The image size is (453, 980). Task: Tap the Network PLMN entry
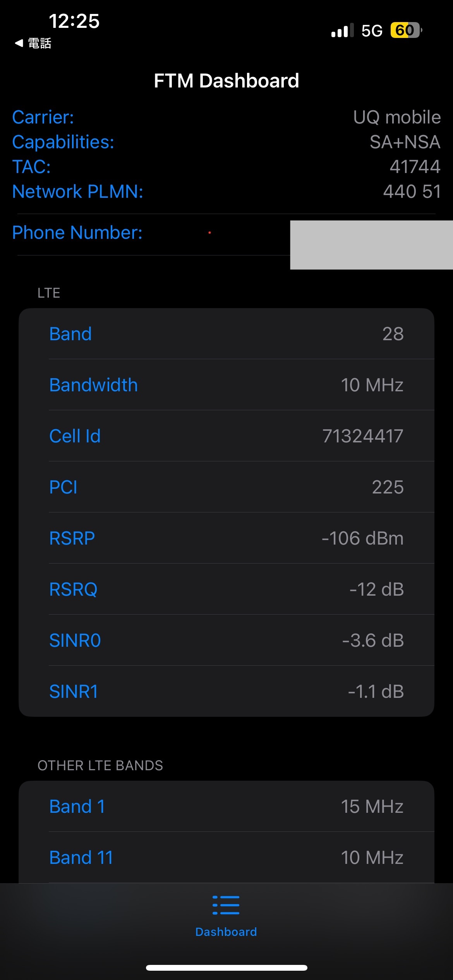click(226, 192)
